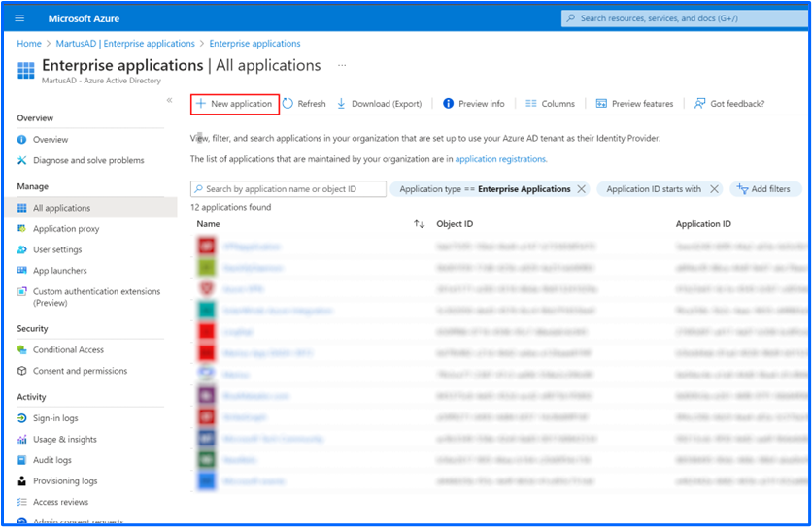The width and height of the screenshot is (812, 527).
Task: Open Preview info
Action: (474, 104)
